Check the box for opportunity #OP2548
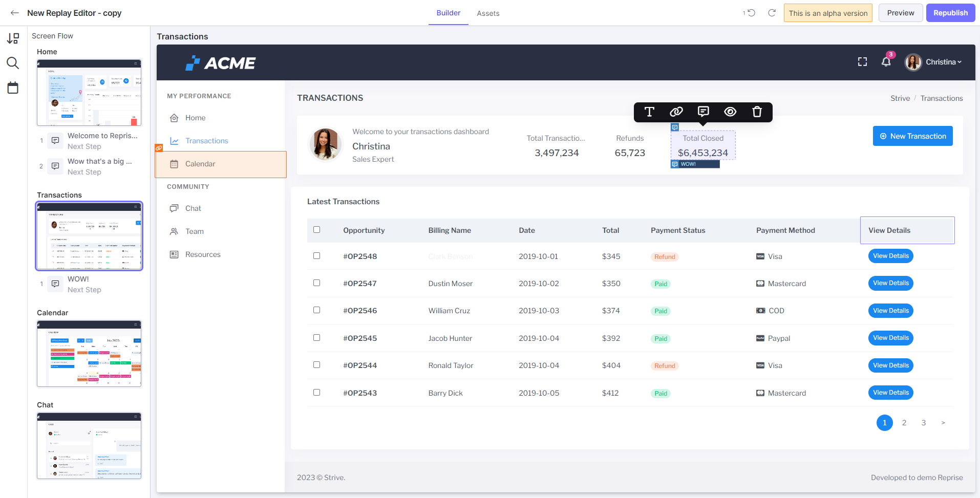The height and width of the screenshot is (498, 980). pyautogui.click(x=316, y=256)
